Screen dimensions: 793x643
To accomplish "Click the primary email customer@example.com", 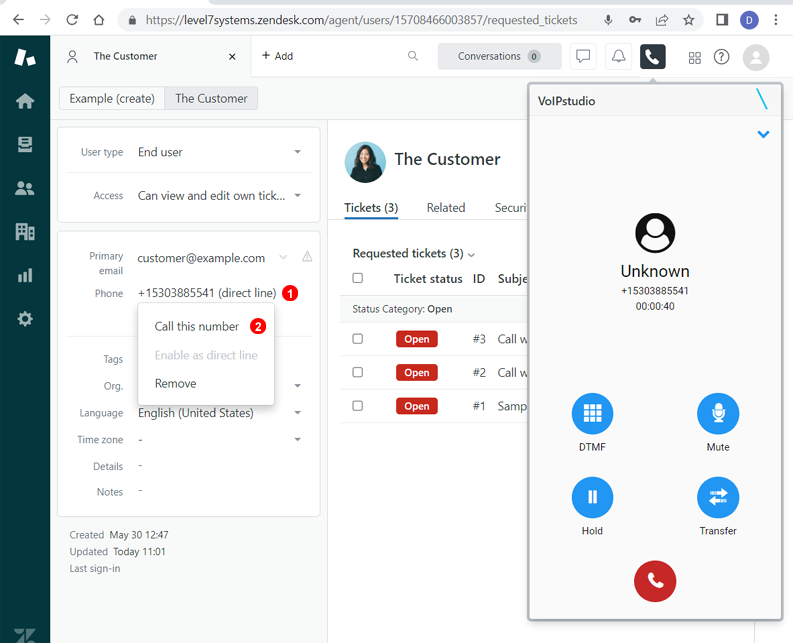I will coord(201,258).
